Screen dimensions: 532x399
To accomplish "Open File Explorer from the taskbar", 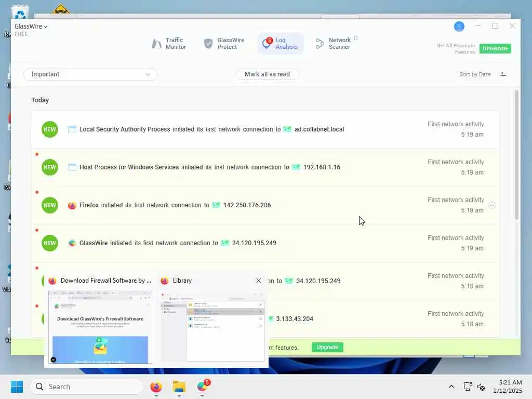I will [x=179, y=387].
